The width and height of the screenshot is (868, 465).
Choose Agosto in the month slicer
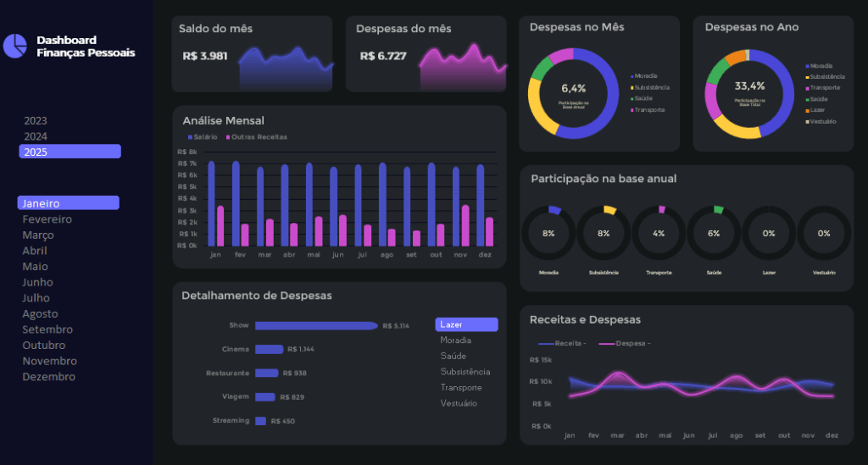coord(40,314)
